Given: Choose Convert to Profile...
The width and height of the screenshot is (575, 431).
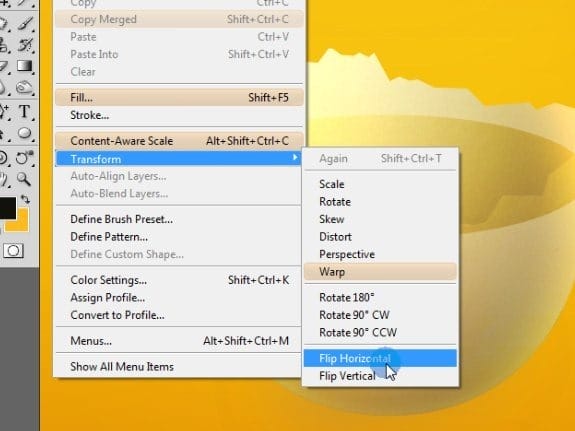Looking at the screenshot, I should click(178, 315).
